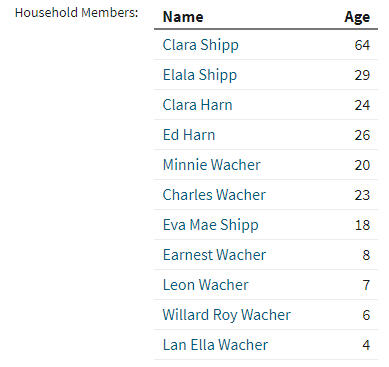Click age 18 beside Eva Mae Shipp
The width and height of the screenshot is (389, 367).
tap(362, 225)
